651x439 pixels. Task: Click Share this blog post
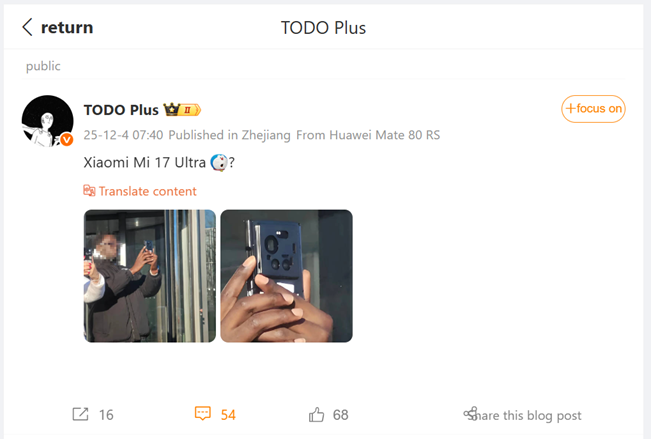pyautogui.click(x=522, y=415)
